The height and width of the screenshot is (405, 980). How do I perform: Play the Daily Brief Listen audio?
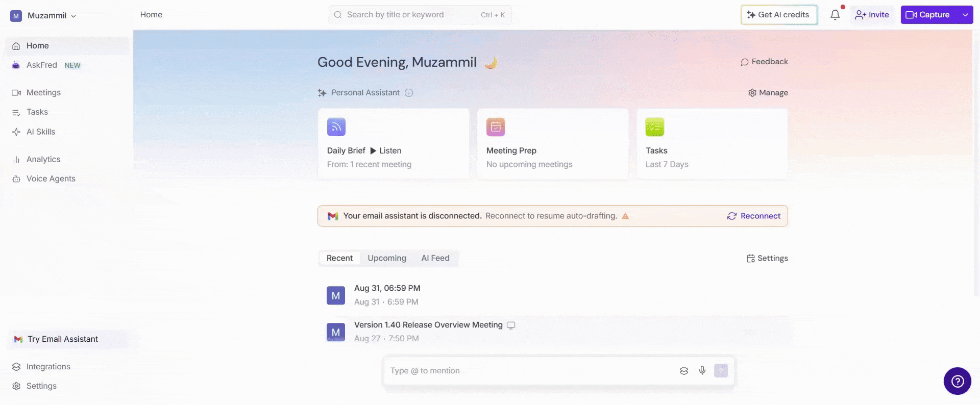coord(385,150)
